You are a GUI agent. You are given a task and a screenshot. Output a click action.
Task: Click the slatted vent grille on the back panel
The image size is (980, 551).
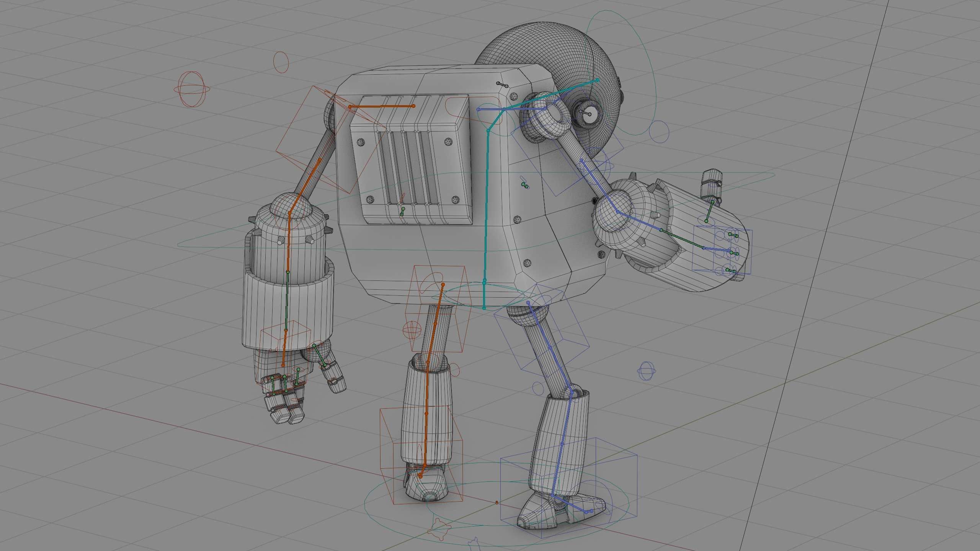tap(408, 168)
